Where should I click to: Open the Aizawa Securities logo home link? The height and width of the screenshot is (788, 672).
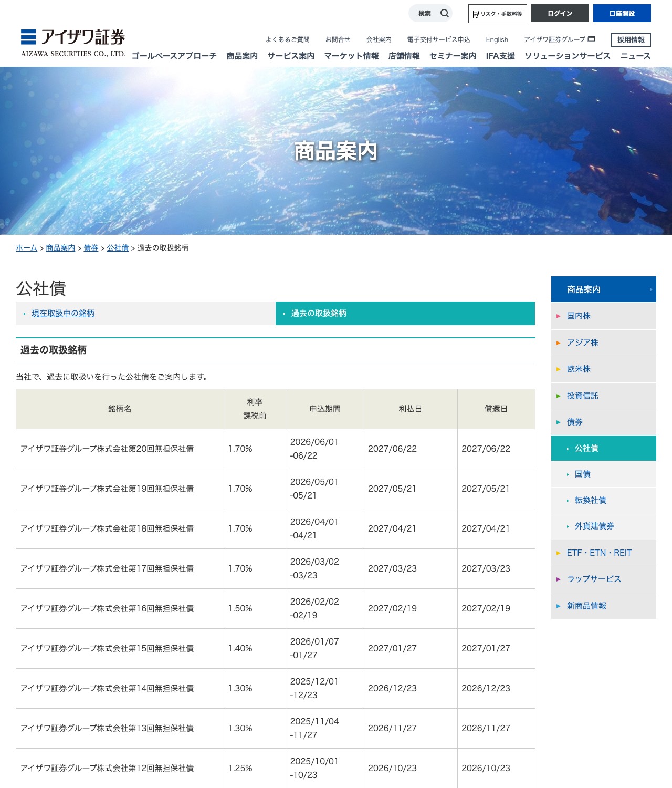(73, 43)
